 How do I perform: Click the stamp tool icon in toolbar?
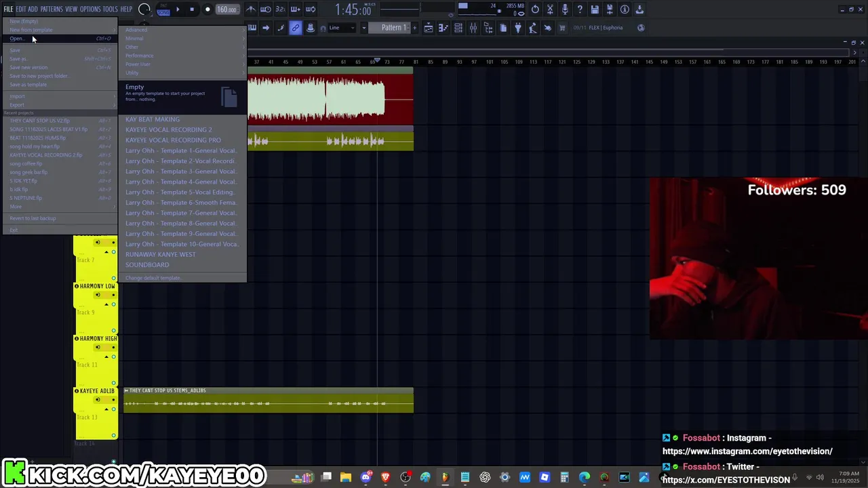310,28
